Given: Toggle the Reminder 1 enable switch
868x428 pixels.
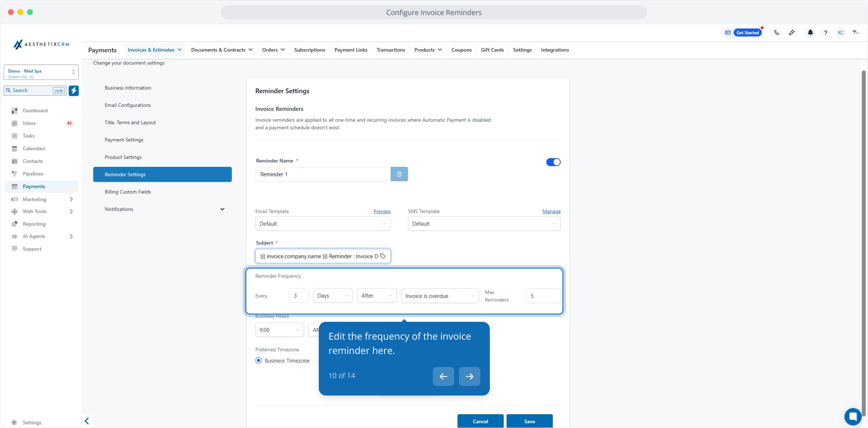Looking at the screenshot, I should 553,162.
